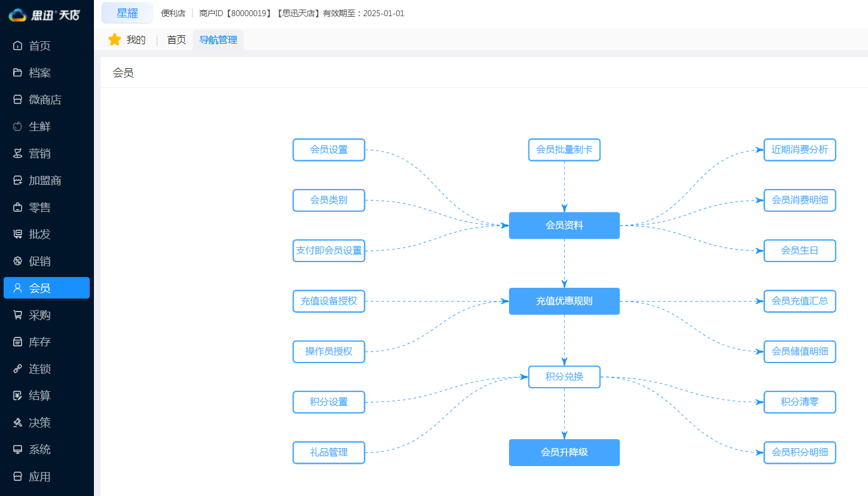Open the 结算 settlement icon

(17, 396)
